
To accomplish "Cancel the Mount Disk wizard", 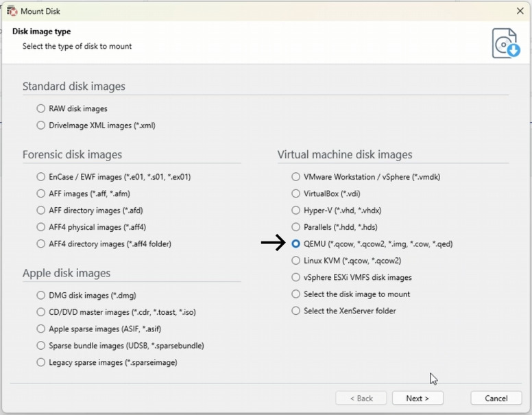I will pyautogui.click(x=496, y=399).
